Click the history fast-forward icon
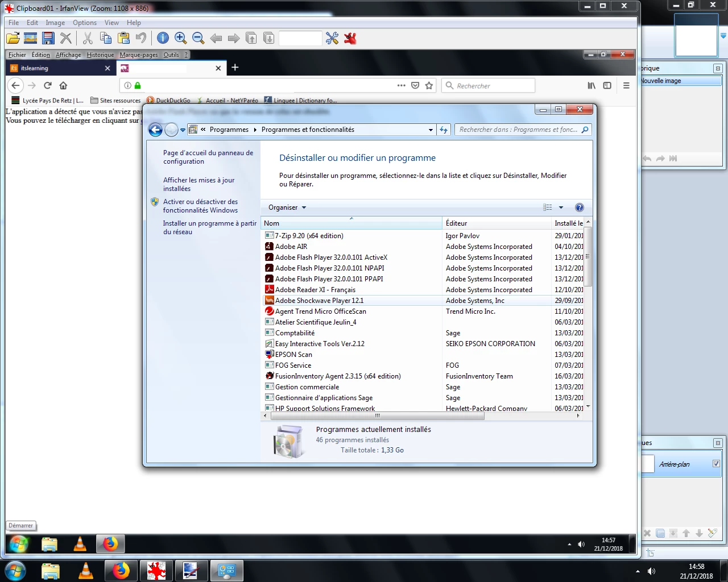Image resolution: width=728 pixels, height=582 pixels. [x=673, y=159]
